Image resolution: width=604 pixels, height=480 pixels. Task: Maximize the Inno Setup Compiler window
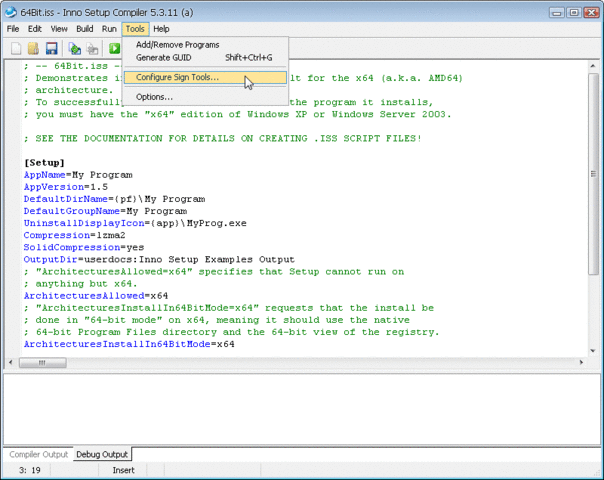(x=574, y=13)
